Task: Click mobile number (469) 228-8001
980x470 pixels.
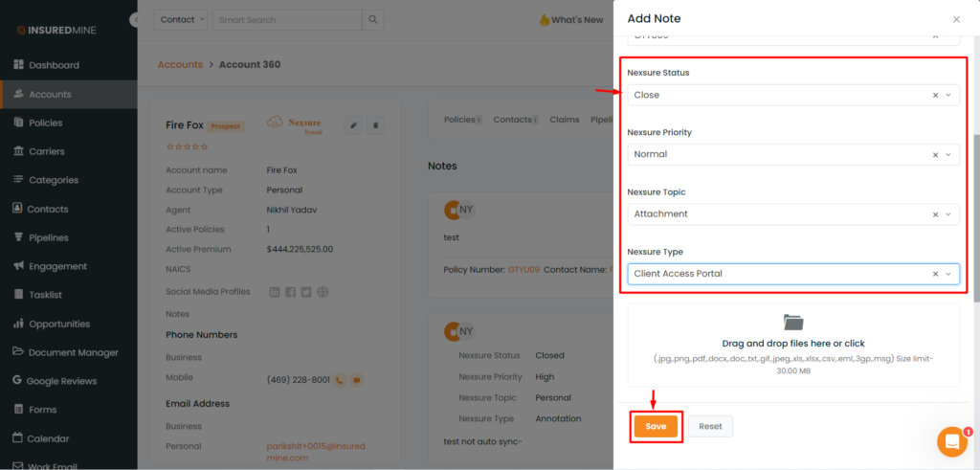Action: tap(299, 379)
